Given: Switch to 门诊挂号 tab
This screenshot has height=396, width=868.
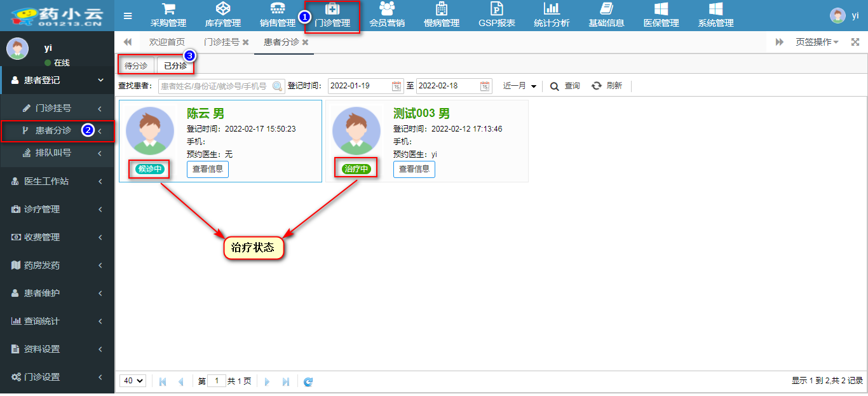Looking at the screenshot, I should (x=222, y=42).
